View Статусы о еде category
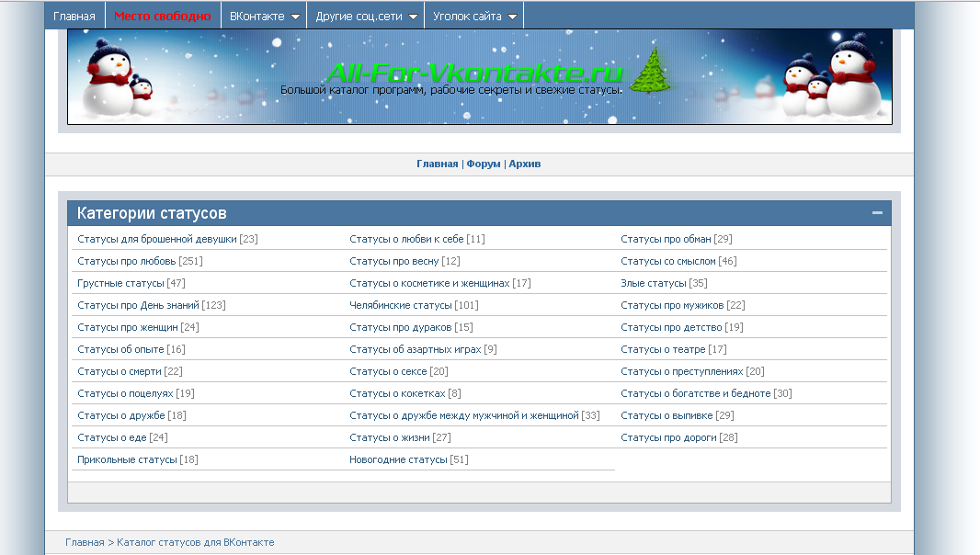980x555 pixels. pos(112,437)
